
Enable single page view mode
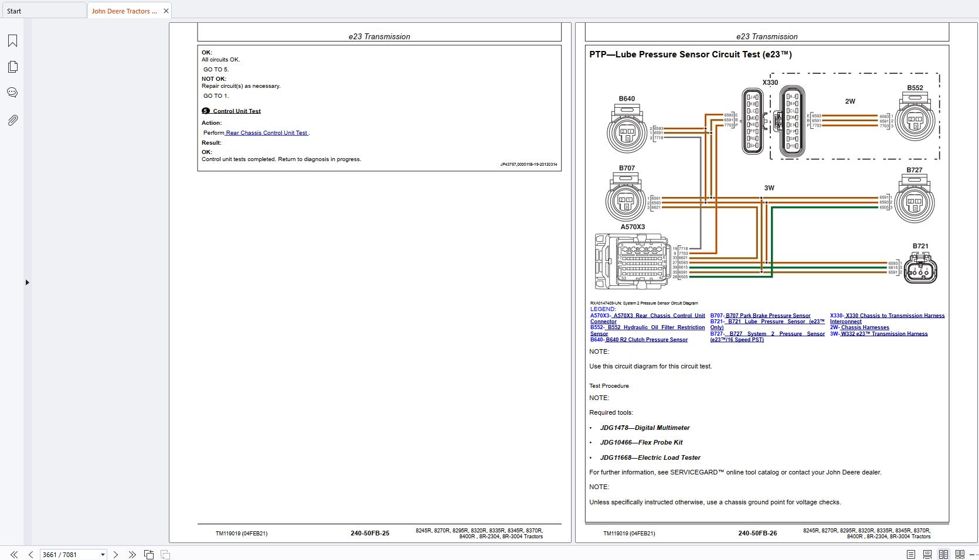[910, 554]
